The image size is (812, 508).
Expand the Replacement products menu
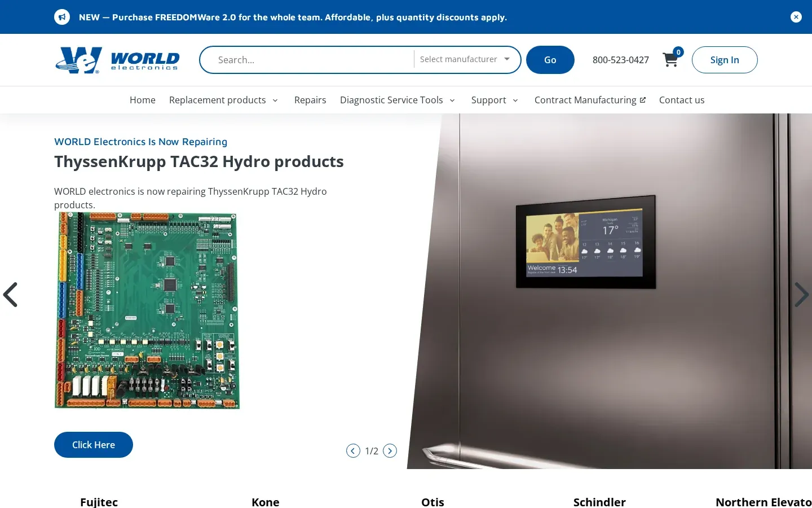point(224,100)
